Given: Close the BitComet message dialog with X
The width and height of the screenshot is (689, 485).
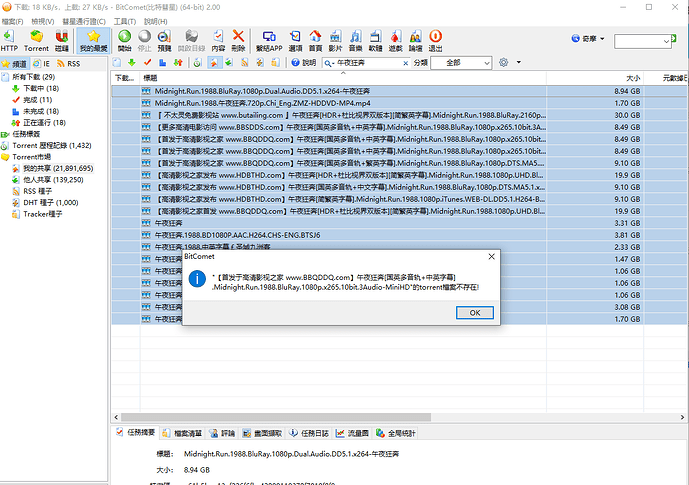Looking at the screenshot, I should click(492, 257).
